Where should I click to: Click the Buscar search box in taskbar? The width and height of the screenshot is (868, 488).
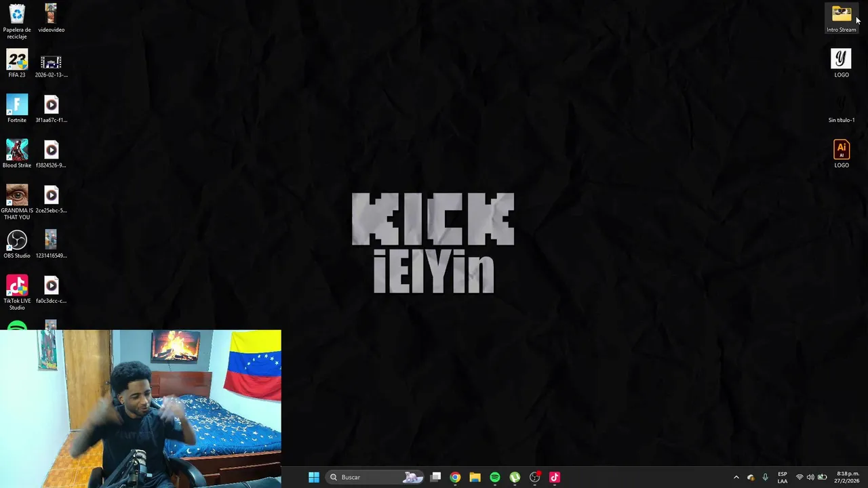click(x=375, y=477)
